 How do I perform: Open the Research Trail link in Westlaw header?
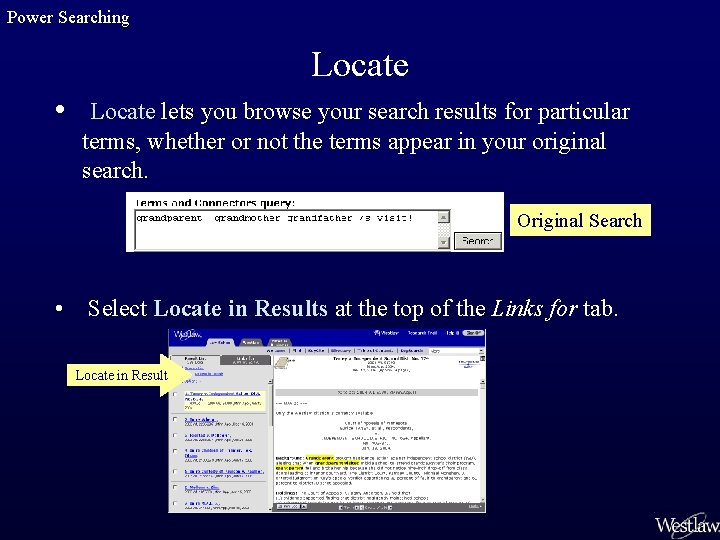click(x=422, y=333)
